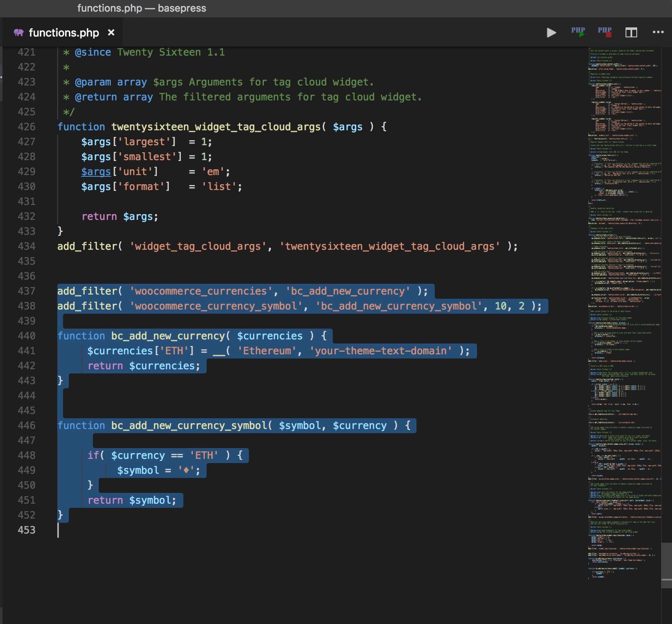672x624 pixels.
Task: Click line number 440 in gutter
Action: (27, 336)
